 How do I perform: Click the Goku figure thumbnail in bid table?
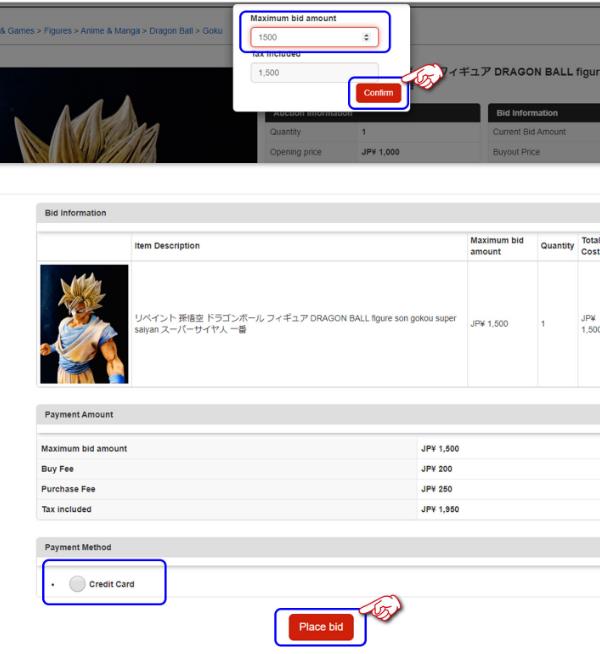coord(84,324)
